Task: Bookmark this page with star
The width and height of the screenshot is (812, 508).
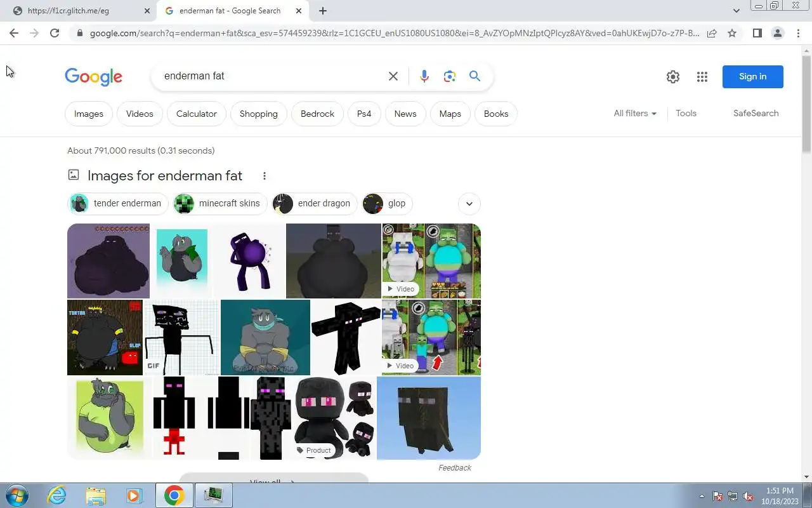Action: (x=732, y=33)
